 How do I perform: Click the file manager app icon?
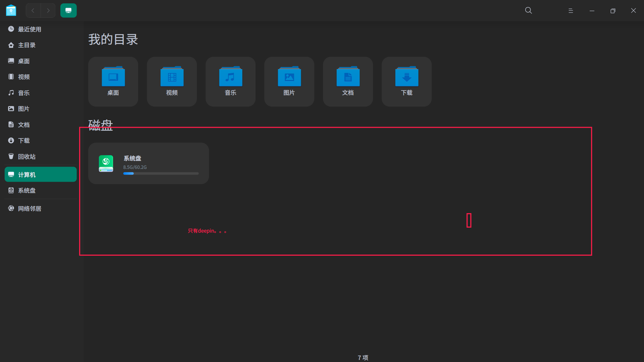coord(11,10)
